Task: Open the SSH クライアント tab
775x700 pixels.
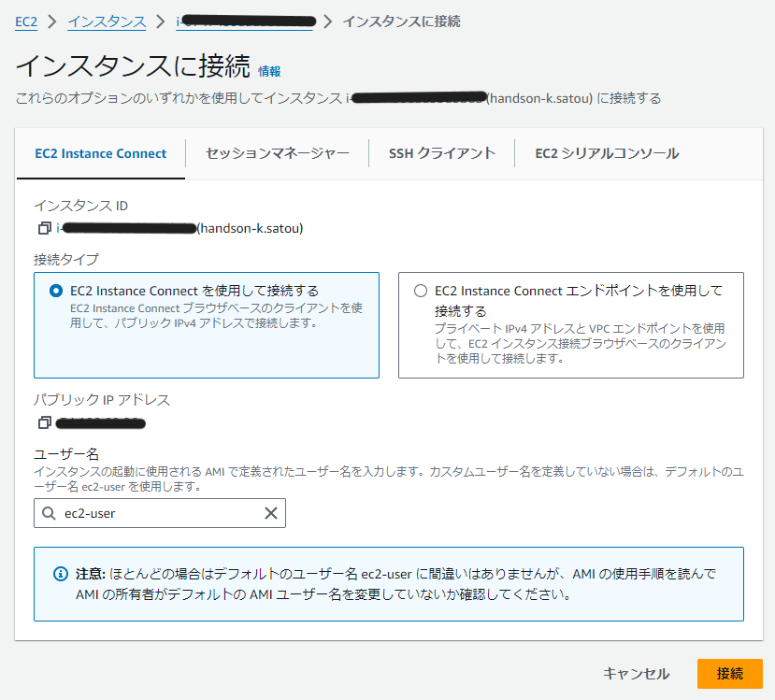Action: click(x=442, y=153)
